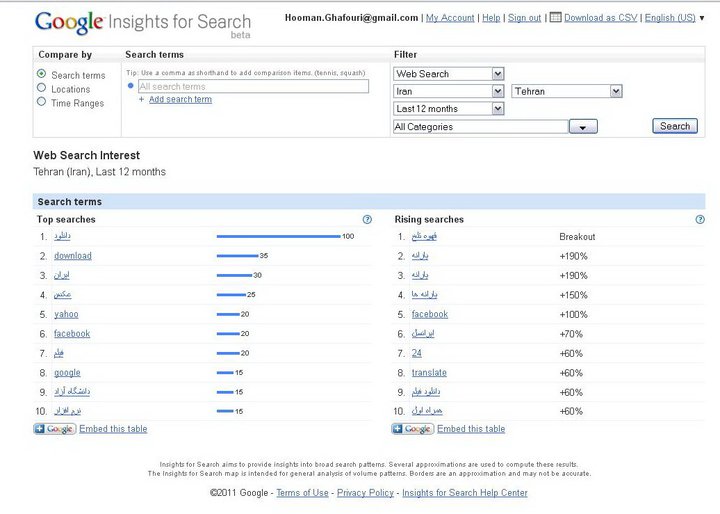Click the All search terms input field

coord(253,86)
